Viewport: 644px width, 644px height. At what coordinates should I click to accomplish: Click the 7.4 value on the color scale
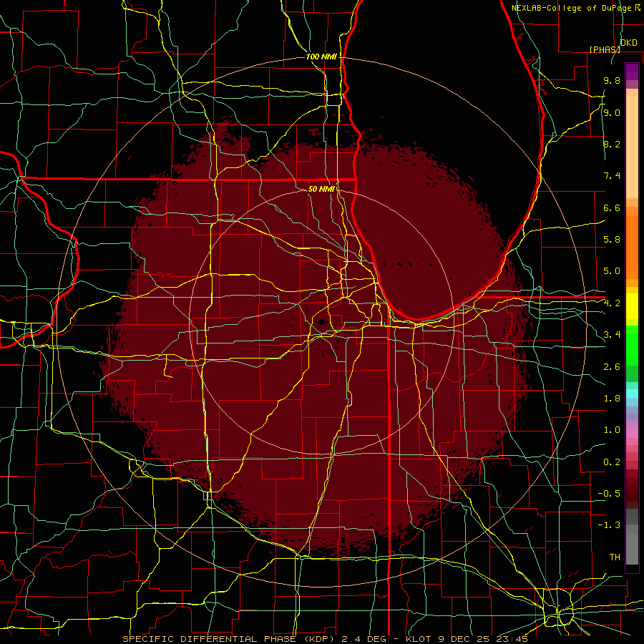coord(612,176)
